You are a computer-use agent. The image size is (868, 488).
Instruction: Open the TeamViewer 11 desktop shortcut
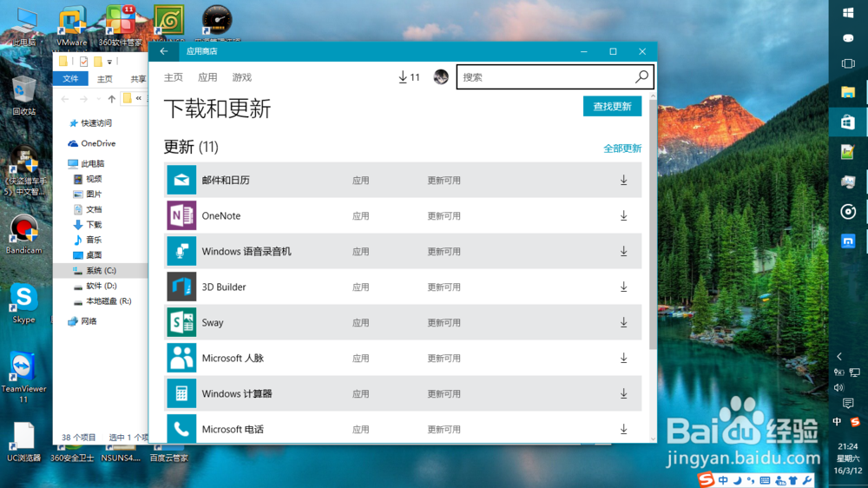[23, 377]
